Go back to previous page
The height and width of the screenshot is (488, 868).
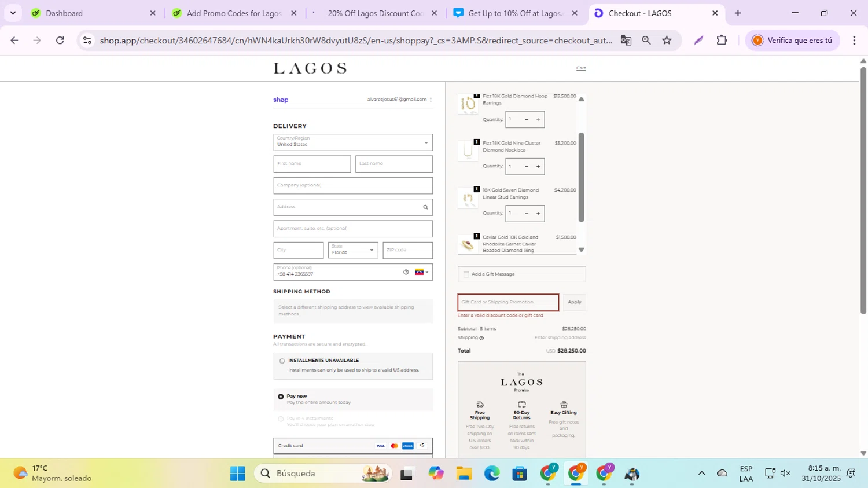point(14,41)
